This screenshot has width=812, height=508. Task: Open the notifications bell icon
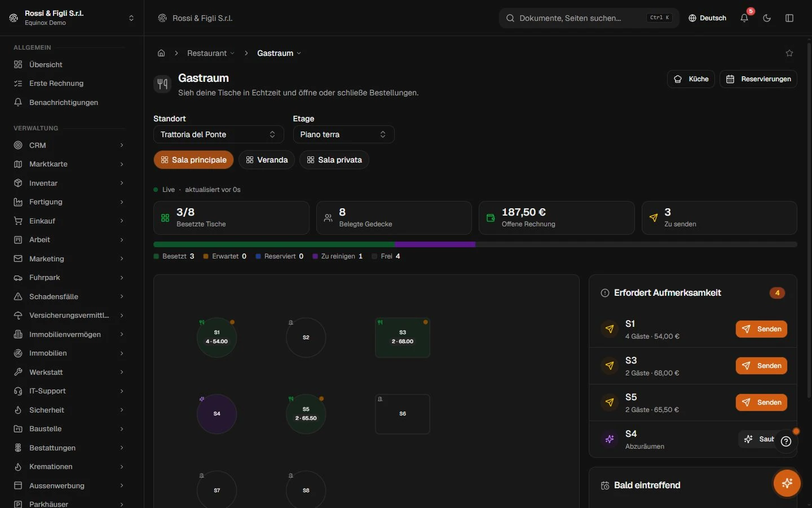pos(744,18)
